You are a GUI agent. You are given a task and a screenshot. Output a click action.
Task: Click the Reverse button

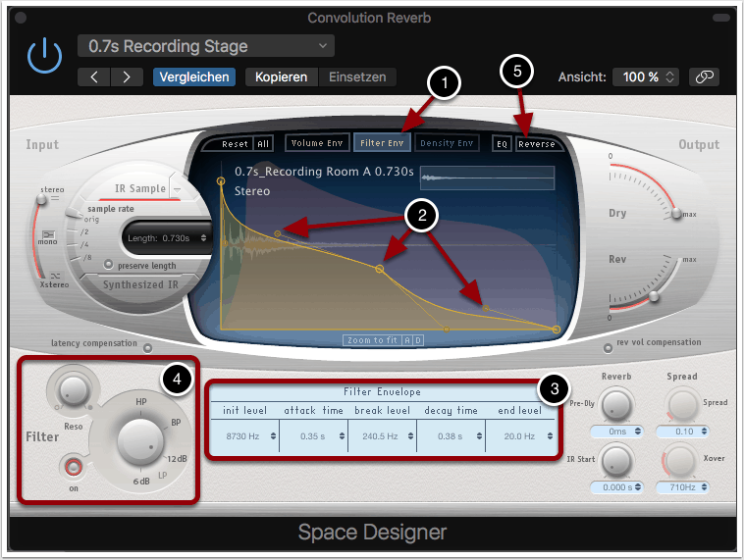pos(537,144)
